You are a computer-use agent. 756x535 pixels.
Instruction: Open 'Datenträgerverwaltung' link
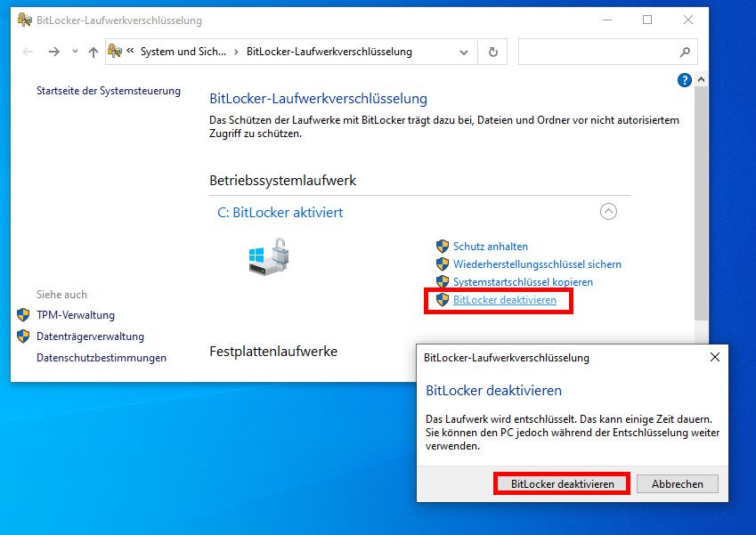(x=90, y=336)
